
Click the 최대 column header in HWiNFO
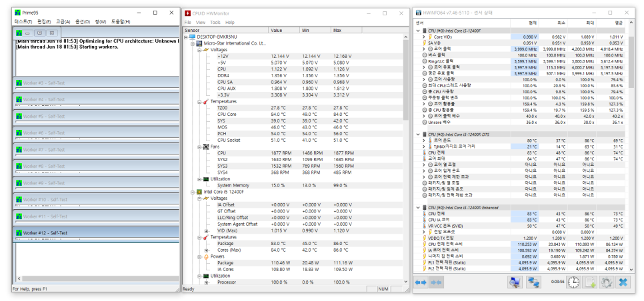click(581, 23)
